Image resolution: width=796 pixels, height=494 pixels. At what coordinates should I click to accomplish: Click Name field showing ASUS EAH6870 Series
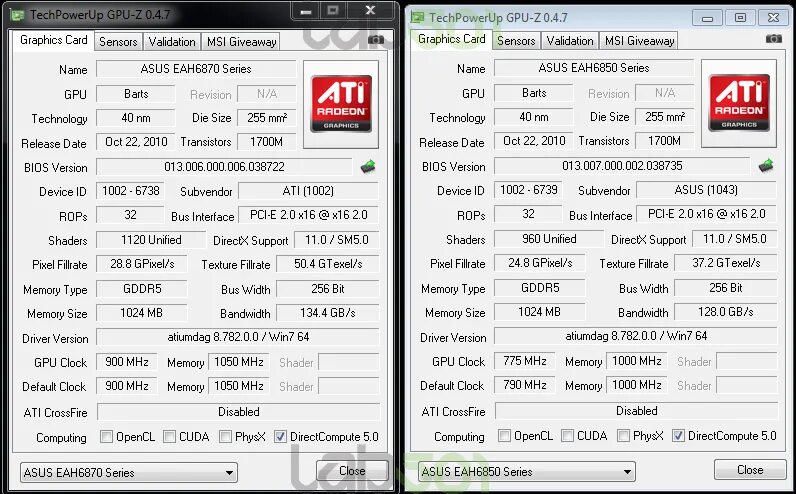tap(196, 69)
